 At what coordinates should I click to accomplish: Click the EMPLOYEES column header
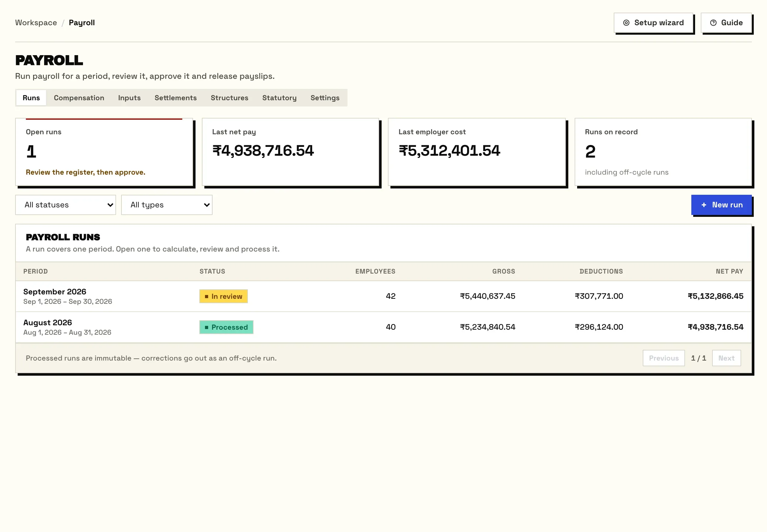pos(376,272)
